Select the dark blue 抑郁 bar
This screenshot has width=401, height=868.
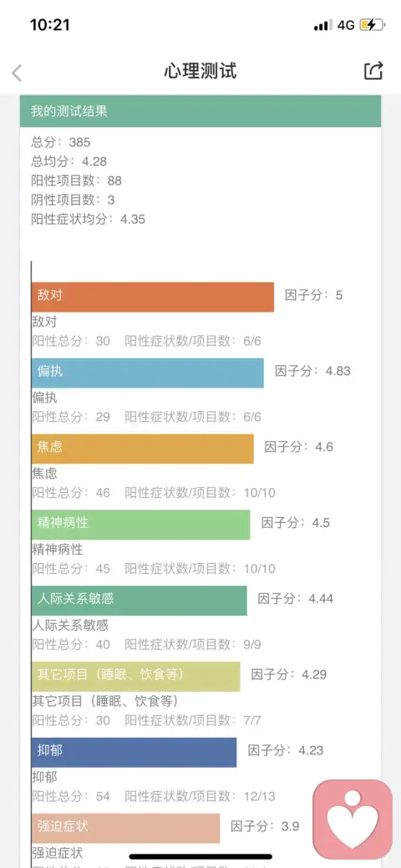(134, 753)
